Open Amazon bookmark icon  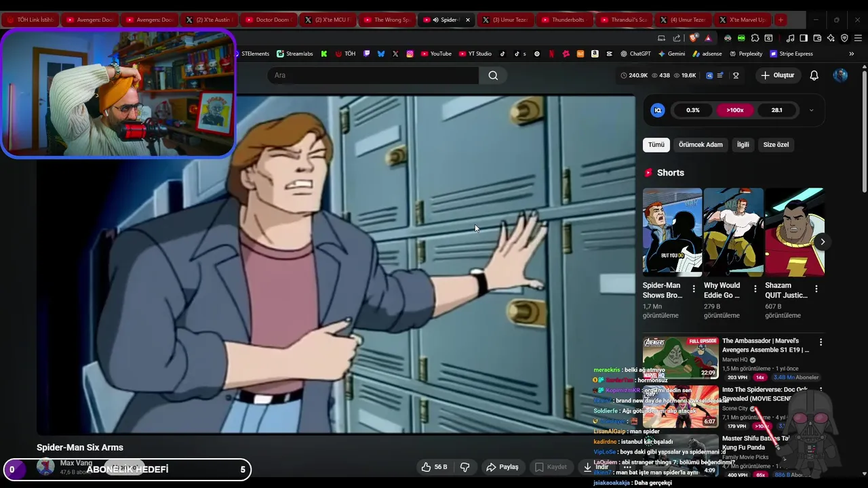[595, 54]
